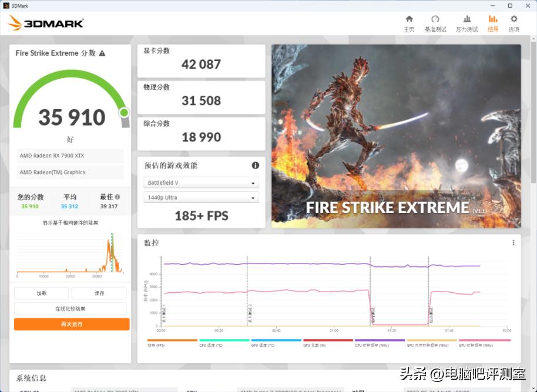Viewport: 537px width, 392px height.
Task: Toggle the 帧率 (FPS) orange legend
Action: tap(172, 343)
